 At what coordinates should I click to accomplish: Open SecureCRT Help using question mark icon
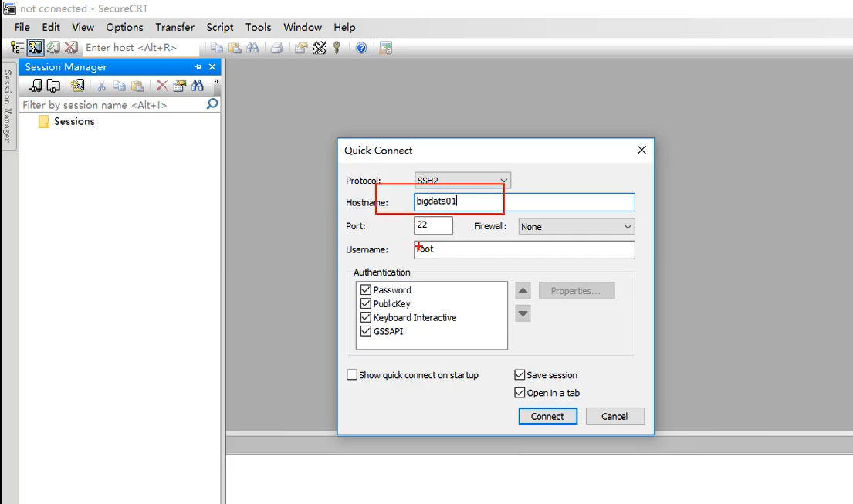(x=360, y=47)
